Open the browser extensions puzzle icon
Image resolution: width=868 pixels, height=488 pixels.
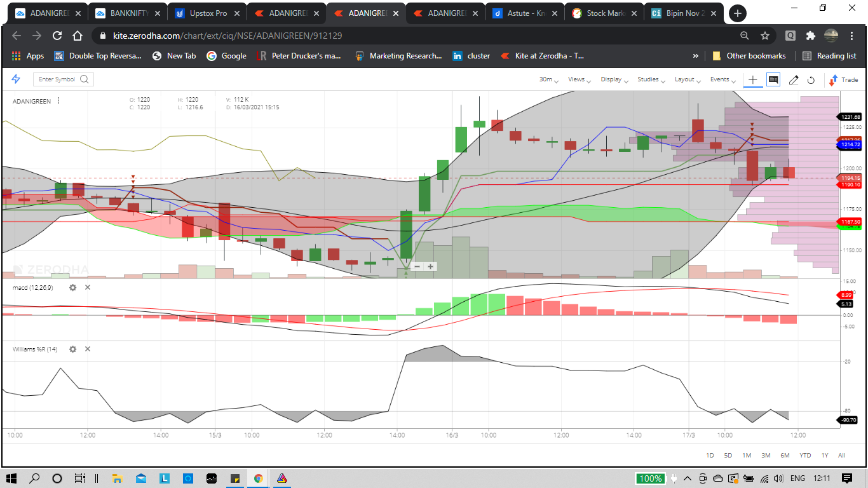(811, 36)
